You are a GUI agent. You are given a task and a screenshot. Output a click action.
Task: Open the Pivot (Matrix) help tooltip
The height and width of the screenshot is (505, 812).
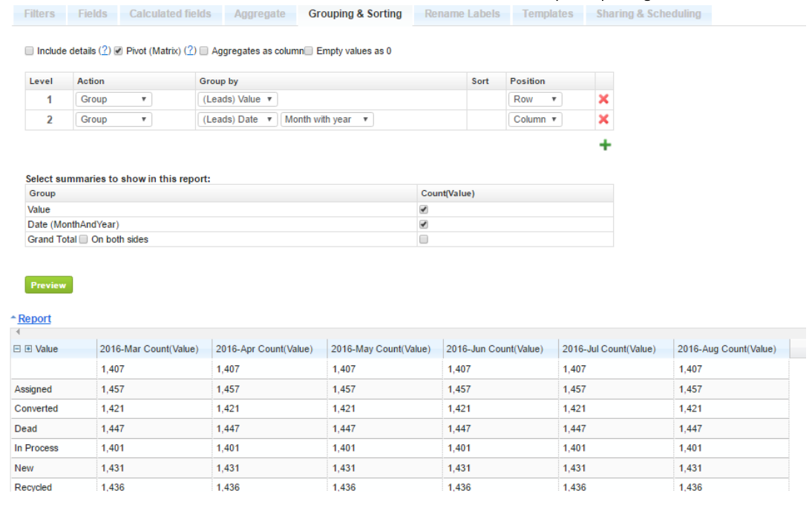190,51
